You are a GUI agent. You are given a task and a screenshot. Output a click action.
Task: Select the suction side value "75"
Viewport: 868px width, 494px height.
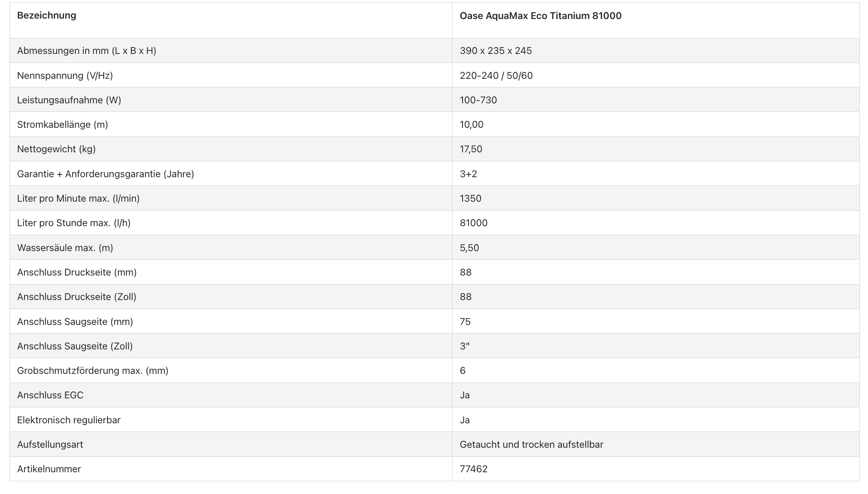click(x=465, y=322)
